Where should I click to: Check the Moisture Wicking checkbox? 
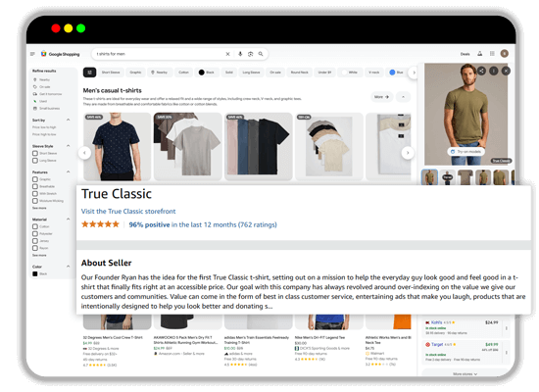(x=35, y=201)
